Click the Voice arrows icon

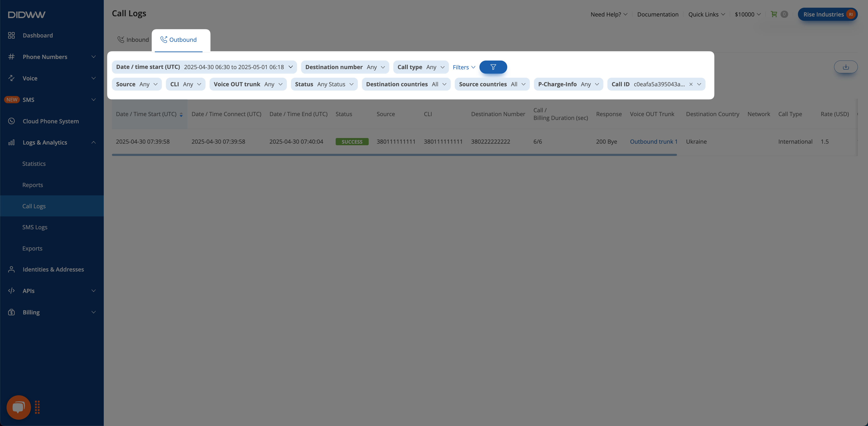click(12, 78)
